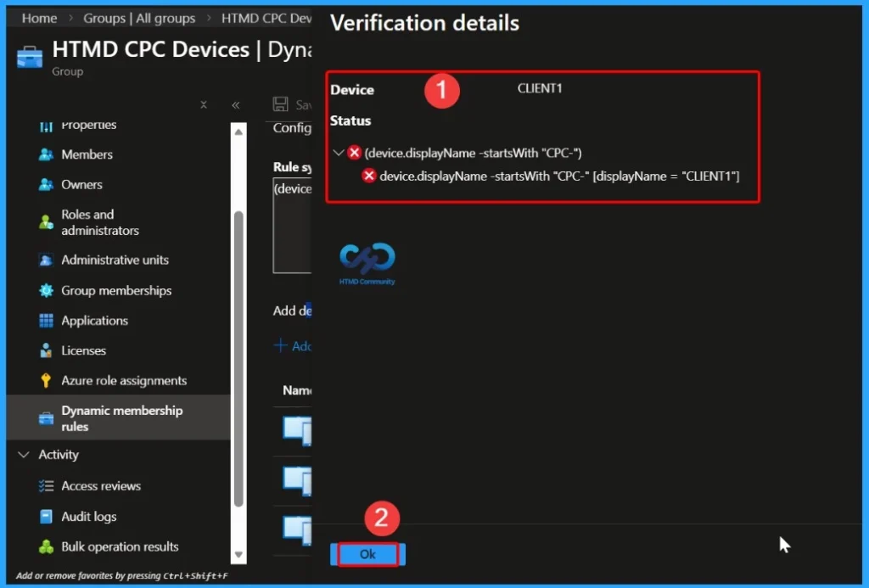Click the blue Add link
The image size is (869, 588).
pos(292,345)
